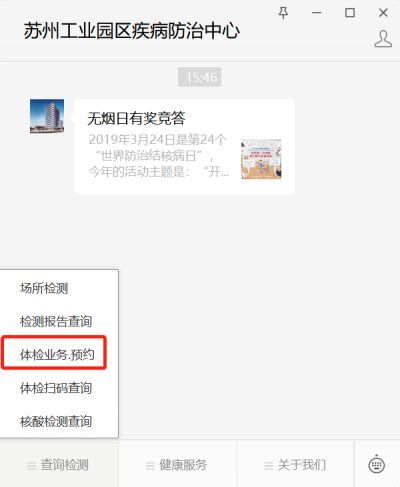Maximize the chat window
This screenshot has height=487, width=400.
[x=350, y=13]
